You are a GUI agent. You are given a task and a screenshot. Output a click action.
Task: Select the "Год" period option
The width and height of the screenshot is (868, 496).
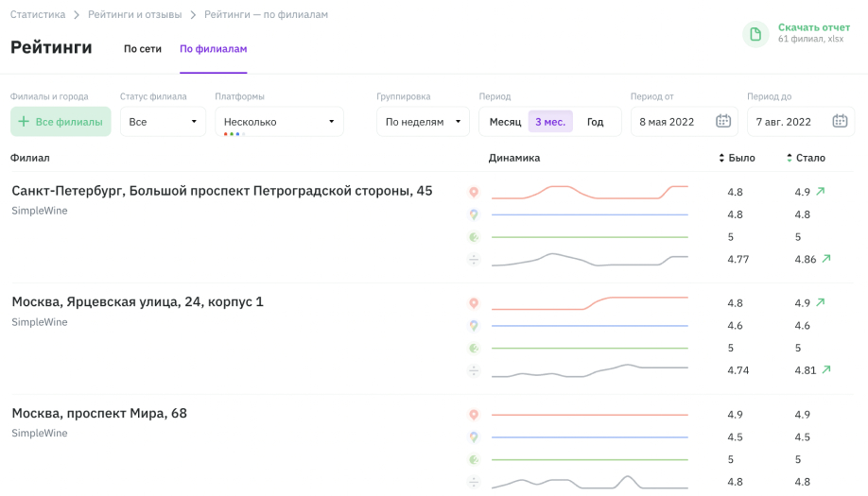click(595, 122)
